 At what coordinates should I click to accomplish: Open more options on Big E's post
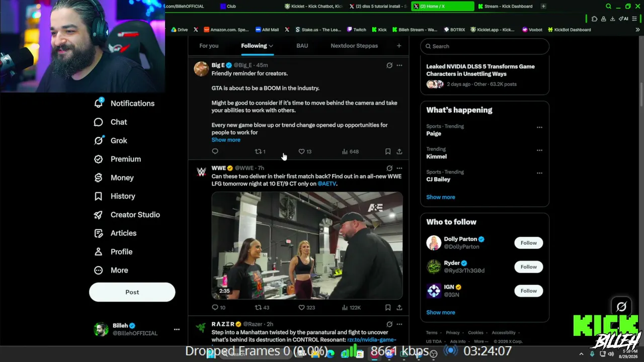(x=399, y=65)
